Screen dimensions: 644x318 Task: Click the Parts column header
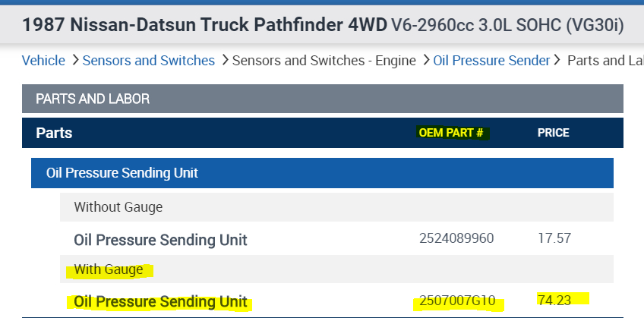(x=54, y=133)
